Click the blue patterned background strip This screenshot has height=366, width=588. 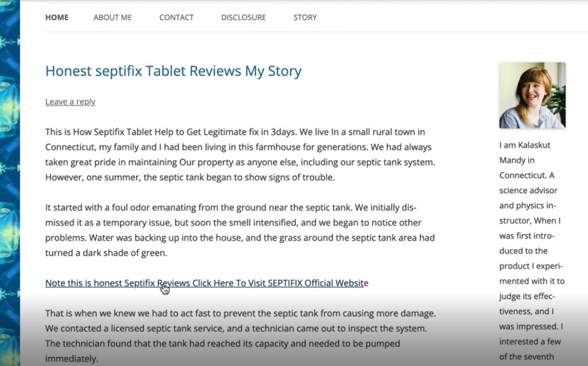tap(10, 183)
